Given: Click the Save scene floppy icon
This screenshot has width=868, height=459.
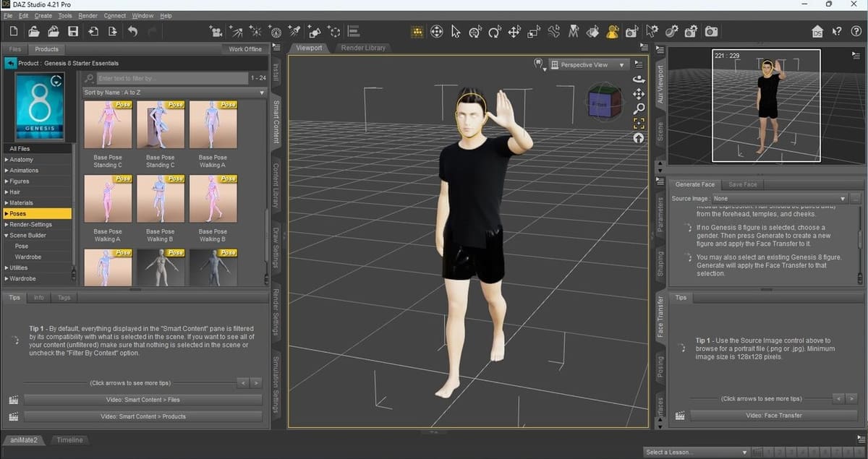Looking at the screenshot, I should tap(73, 31).
